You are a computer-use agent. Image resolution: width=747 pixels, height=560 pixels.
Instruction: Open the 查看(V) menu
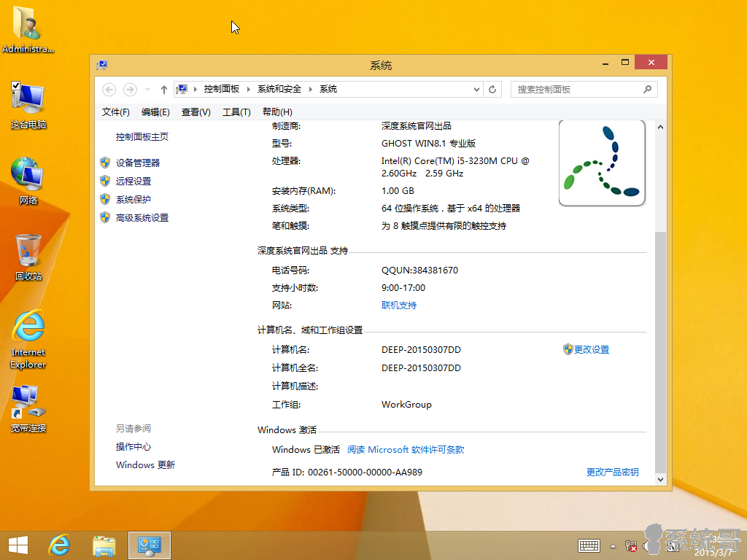[x=196, y=112]
